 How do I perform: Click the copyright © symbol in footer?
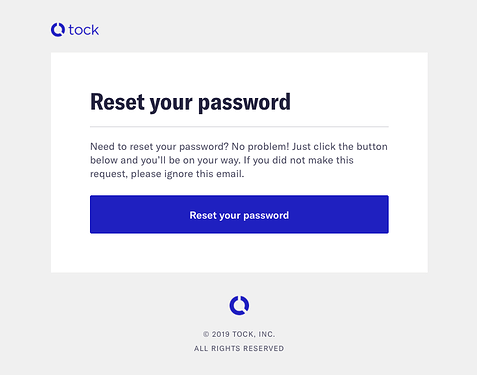tap(206, 334)
